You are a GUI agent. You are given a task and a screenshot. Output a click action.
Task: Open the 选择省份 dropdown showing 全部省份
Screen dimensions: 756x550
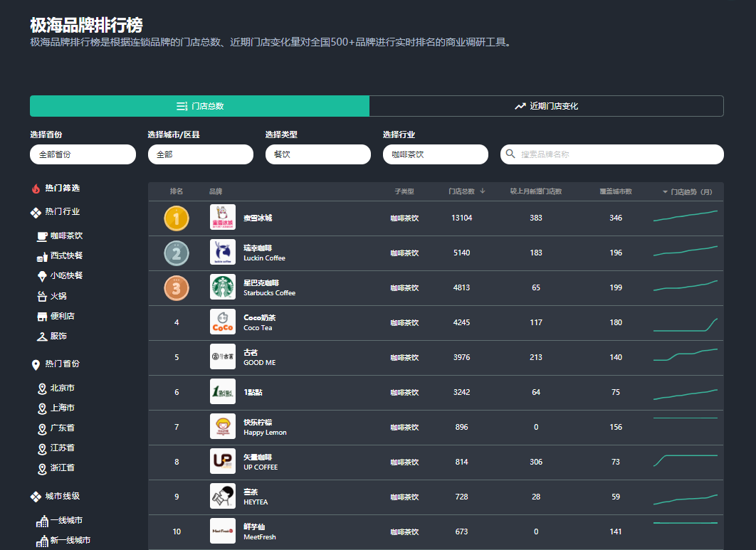[x=83, y=154]
